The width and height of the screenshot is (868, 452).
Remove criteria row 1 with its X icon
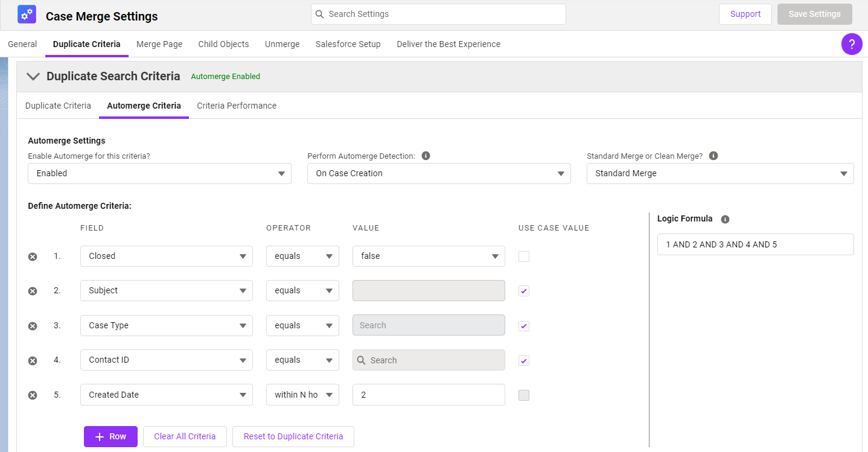pos(33,256)
